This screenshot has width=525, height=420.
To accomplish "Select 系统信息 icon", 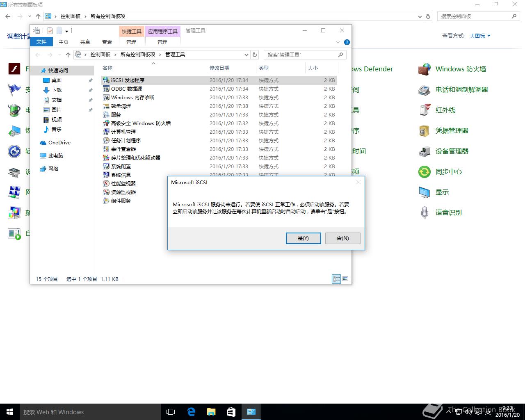I will coord(106,175).
